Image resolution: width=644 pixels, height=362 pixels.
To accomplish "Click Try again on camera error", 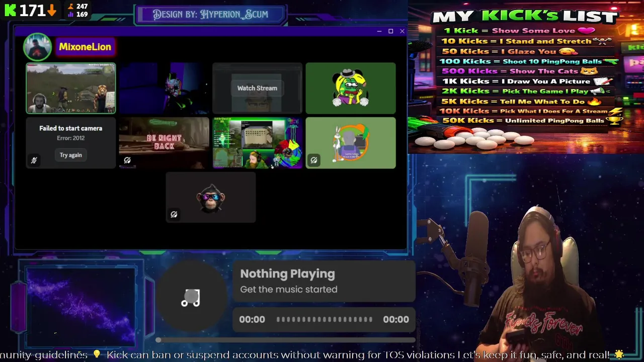I will coord(70,155).
